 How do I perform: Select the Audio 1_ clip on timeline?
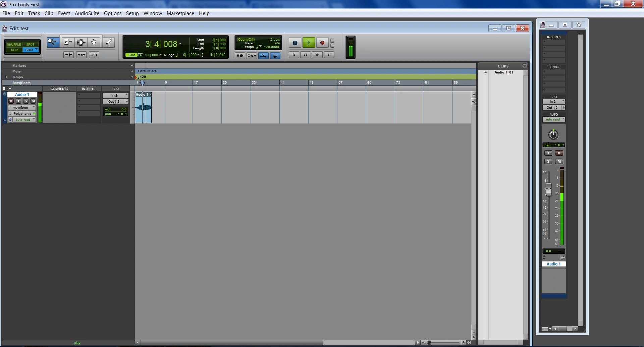[x=143, y=107]
